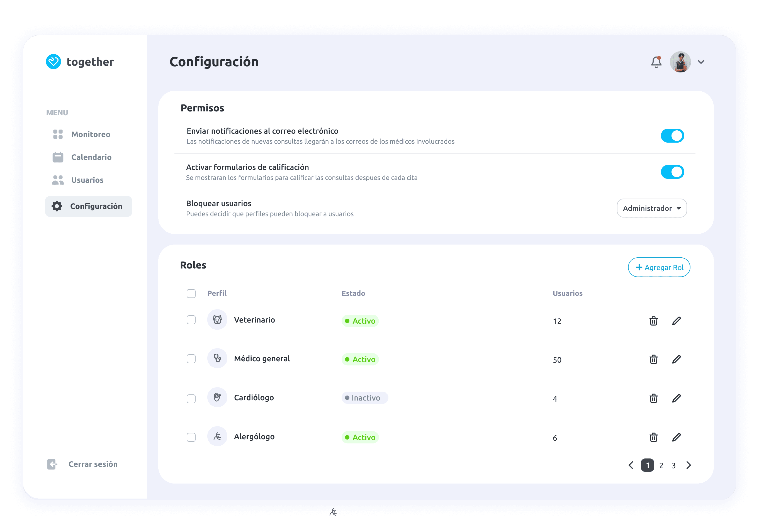764x532 pixels.
Task: Go to next page of roles
Action: click(x=688, y=465)
